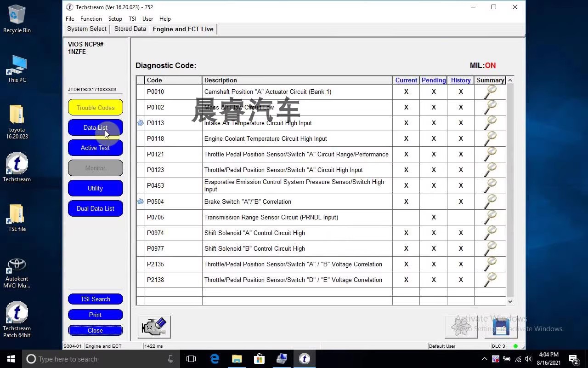Open Microsoft Edge from the taskbar
Image resolution: width=588 pixels, height=368 pixels.
215,359
